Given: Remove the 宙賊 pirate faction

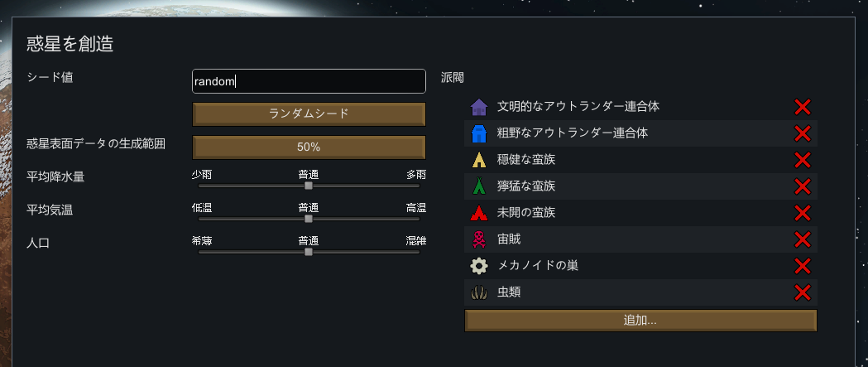Looking at the screenshot, I should click(802, 239).
